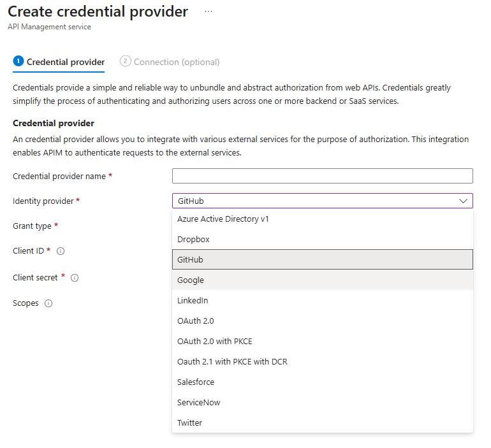Click the ellipsis more options icon
This screenshot has width=491, height=448.
click(209, 12)
